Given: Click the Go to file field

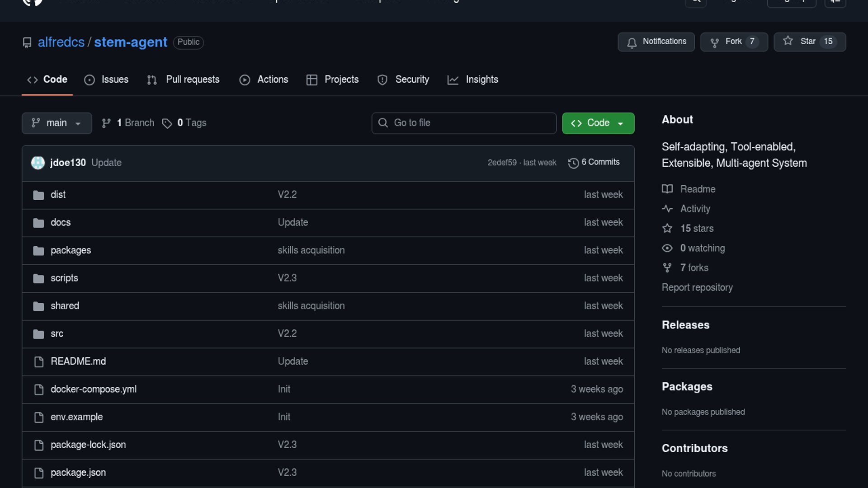Looking at the screenshot, I should pyautogui.click(x=464, y=123).
